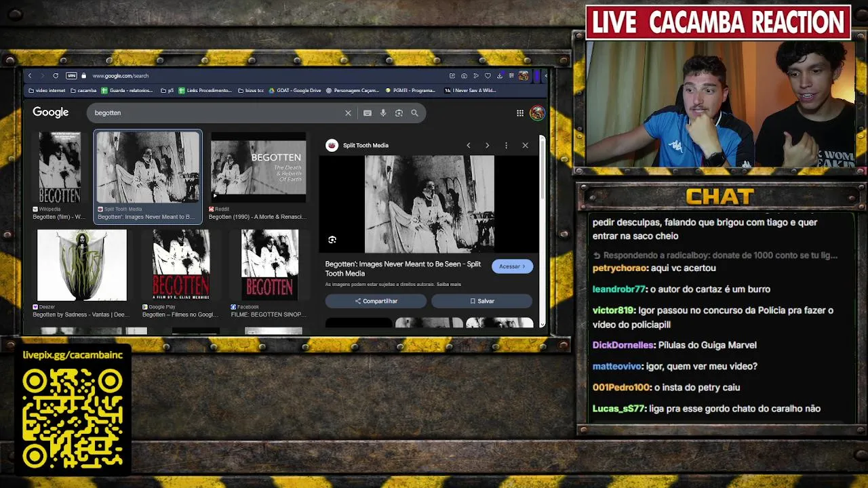This screenshot has height=488, width=868.
Task: Open 'PGMEI - Programa' bookmark
Action: 410,90
